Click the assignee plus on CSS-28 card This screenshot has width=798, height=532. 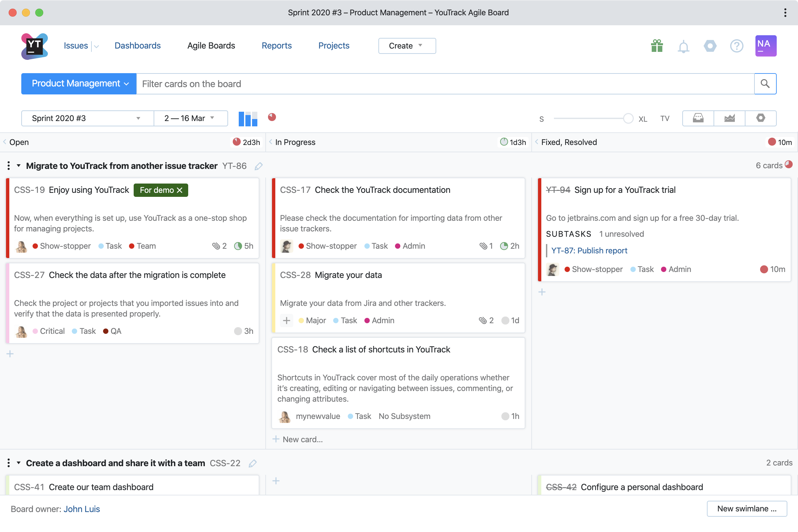(286, 321)
